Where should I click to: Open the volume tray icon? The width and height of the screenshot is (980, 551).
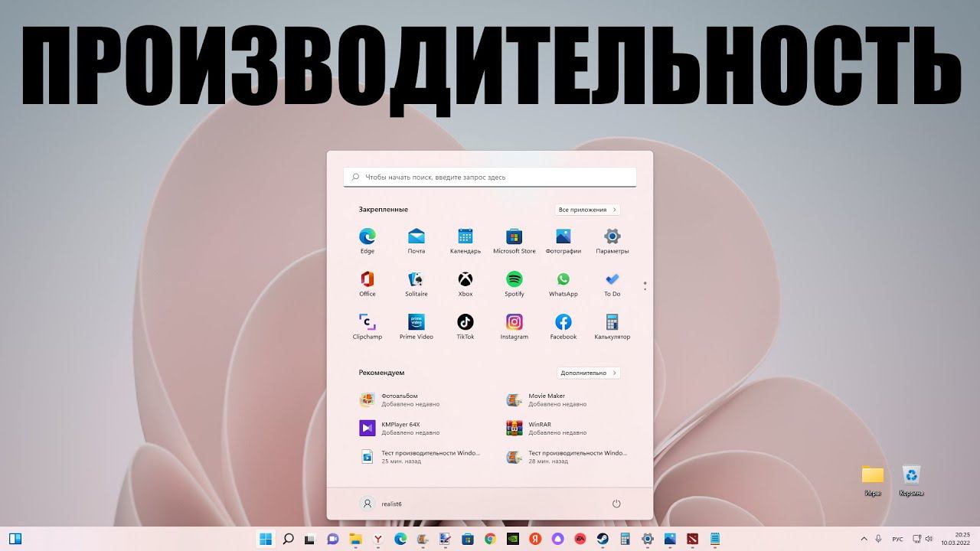pos(929,539)
